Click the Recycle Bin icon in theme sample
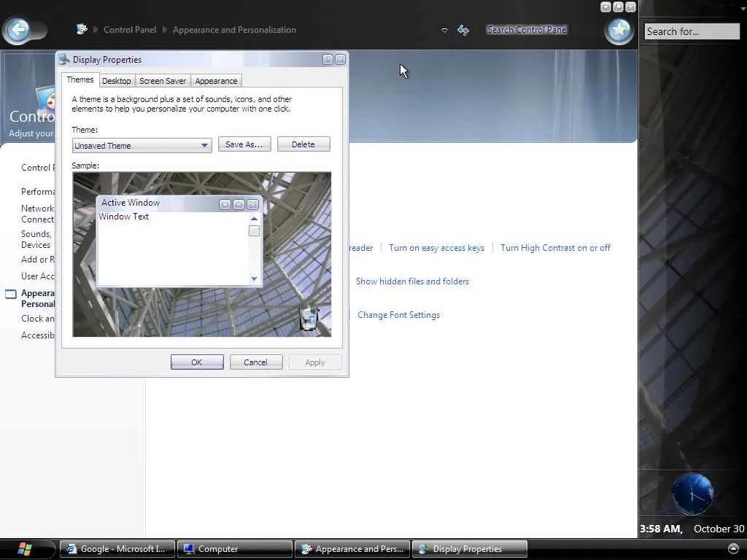Screen dimensions: 747x560 coord(309,318)
